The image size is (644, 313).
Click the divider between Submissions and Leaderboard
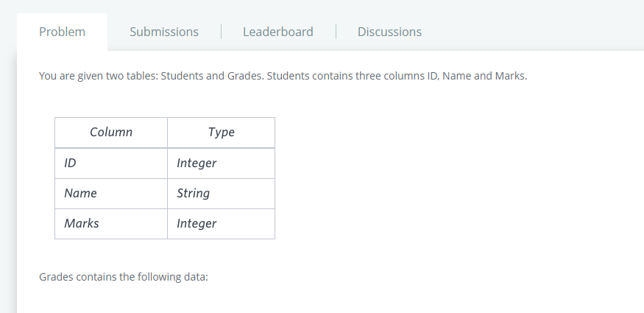pos(222,32)
